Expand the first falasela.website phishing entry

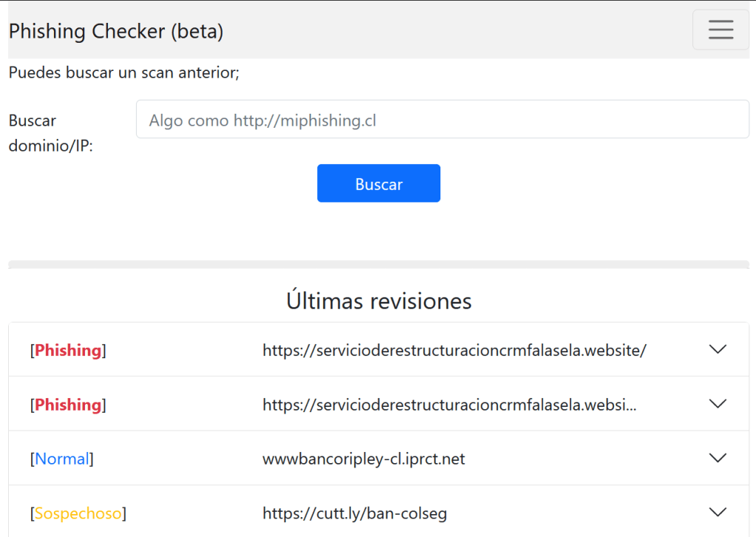pyautogui.click(x=718, y=349)
